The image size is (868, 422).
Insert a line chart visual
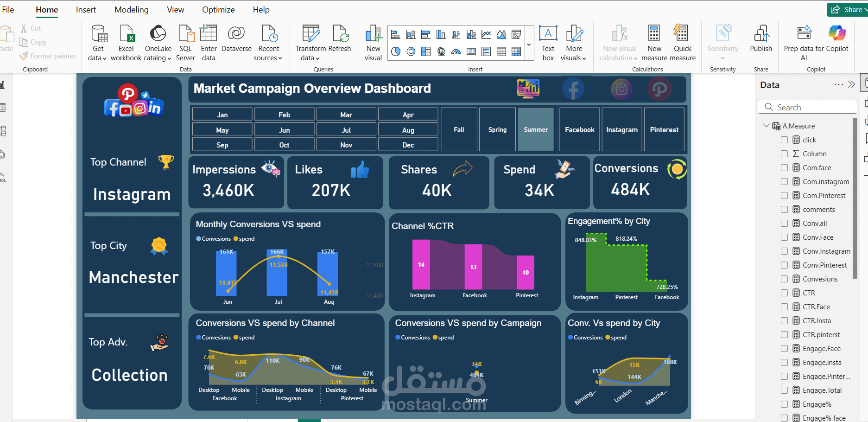pyautogui.click(x=486, y=34)
